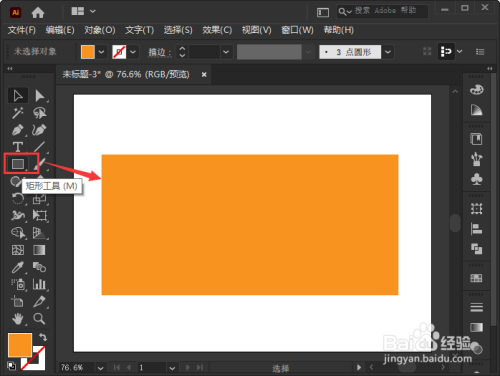Open the 窗口(W) menu
The image size is (500, 376).
297,30
